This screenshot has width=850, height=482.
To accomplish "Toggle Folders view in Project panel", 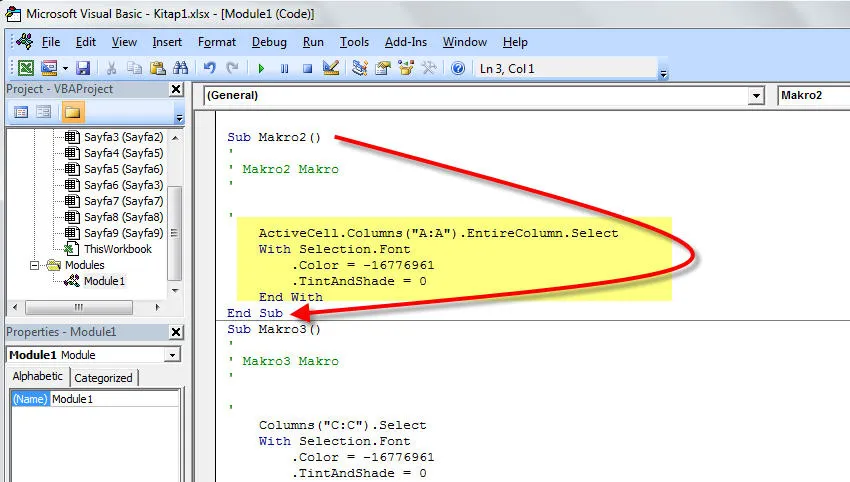I will click(x=73, y=112).
